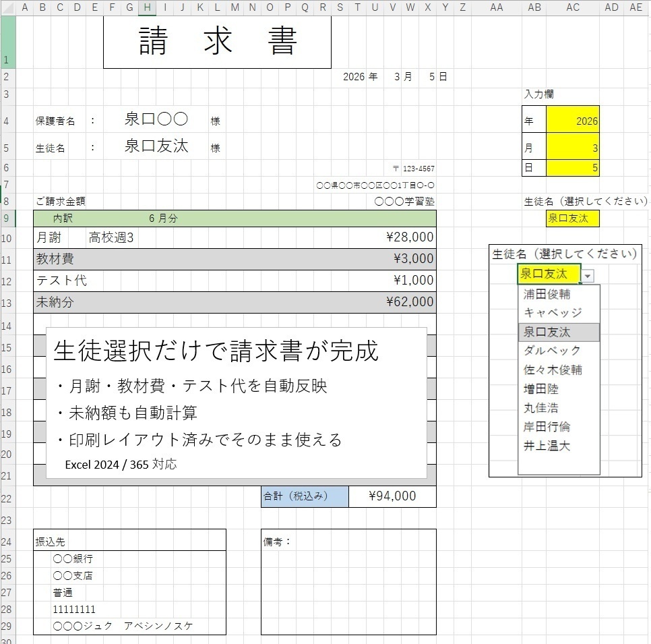The height and width of the screenshot is (644, 651).
Task: Select row header 9
Action: coord(7,218)
